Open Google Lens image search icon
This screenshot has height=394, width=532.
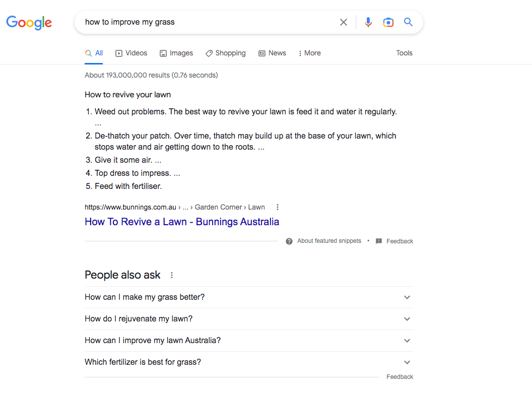coord(388,22)
